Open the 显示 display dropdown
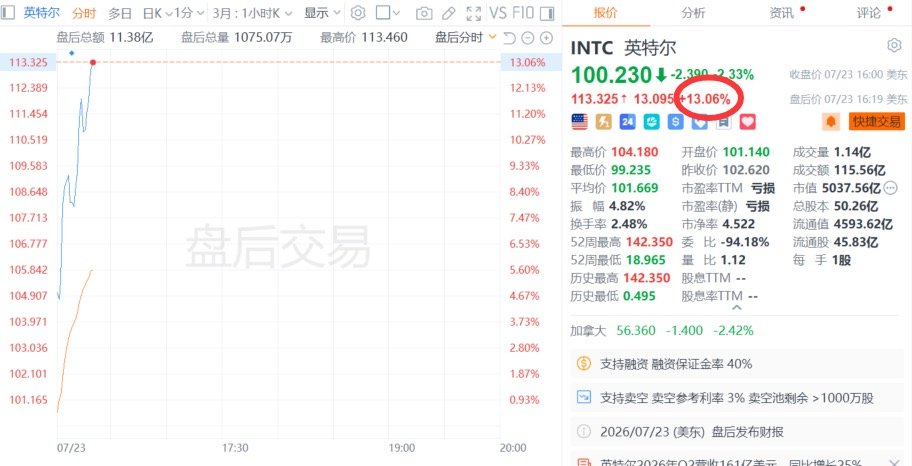The height and width of the screenshot is (466, 912). point(322,13)
